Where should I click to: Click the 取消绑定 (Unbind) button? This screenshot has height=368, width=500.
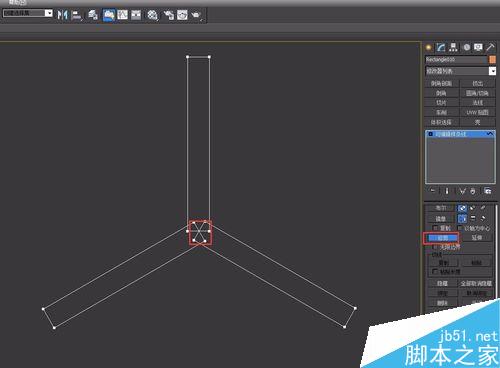pyautogui.click(x=476, y=293)
